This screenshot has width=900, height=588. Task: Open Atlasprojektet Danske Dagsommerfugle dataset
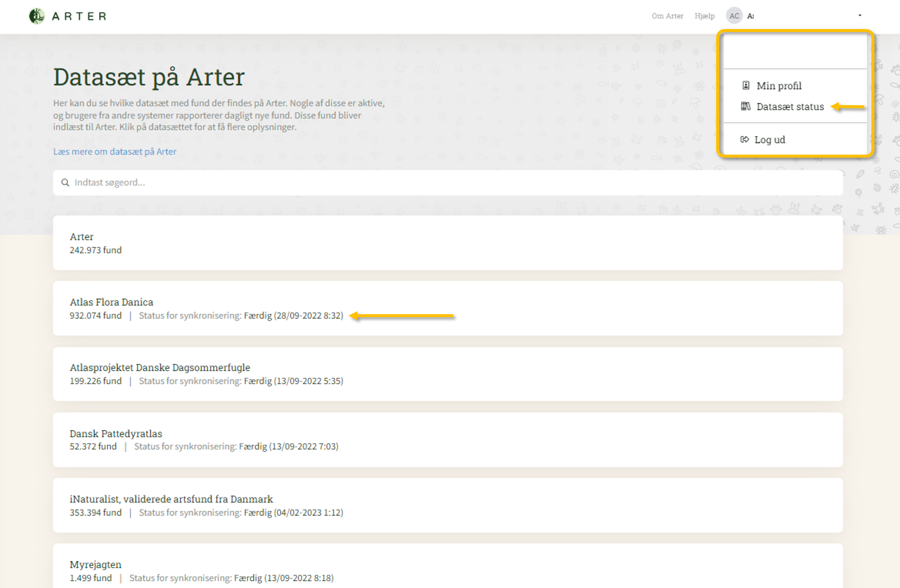[x=448, y=374]
